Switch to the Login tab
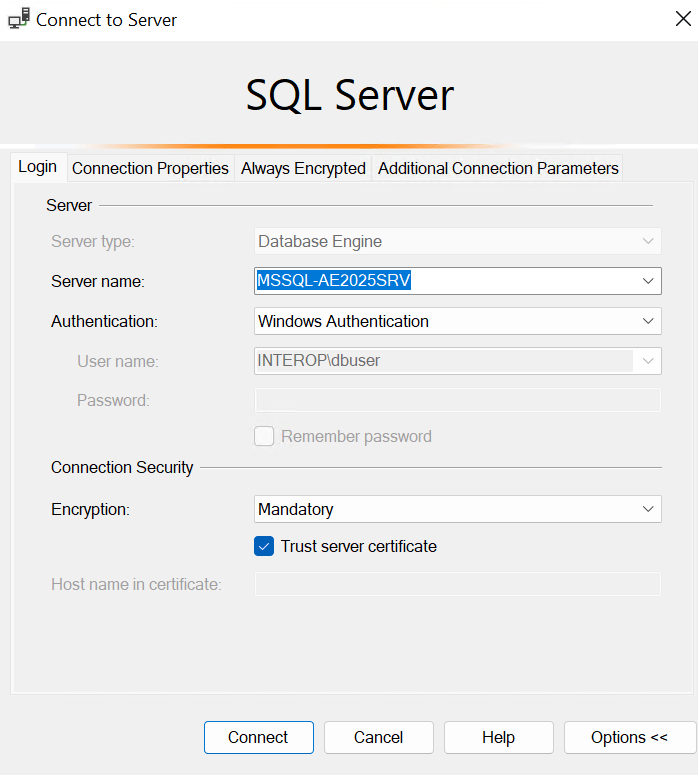Viewport: 698px width, 775px height. [x=38, y=167]
